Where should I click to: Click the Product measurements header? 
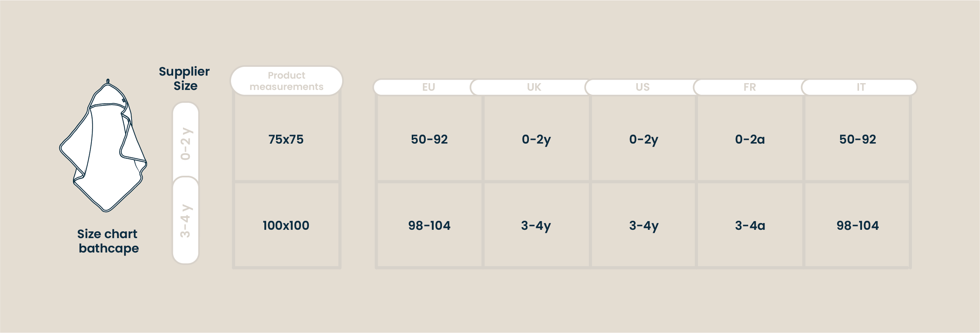click(287, 81)
